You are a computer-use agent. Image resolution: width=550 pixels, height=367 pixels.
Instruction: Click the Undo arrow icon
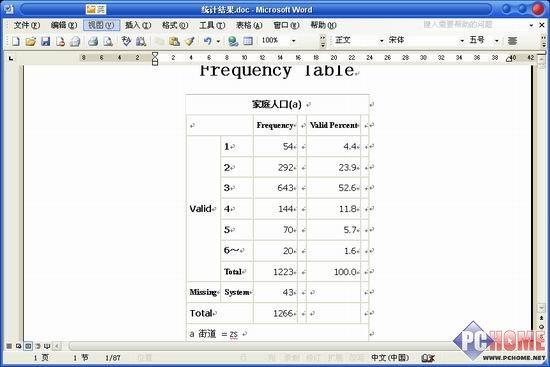point(207,41)
